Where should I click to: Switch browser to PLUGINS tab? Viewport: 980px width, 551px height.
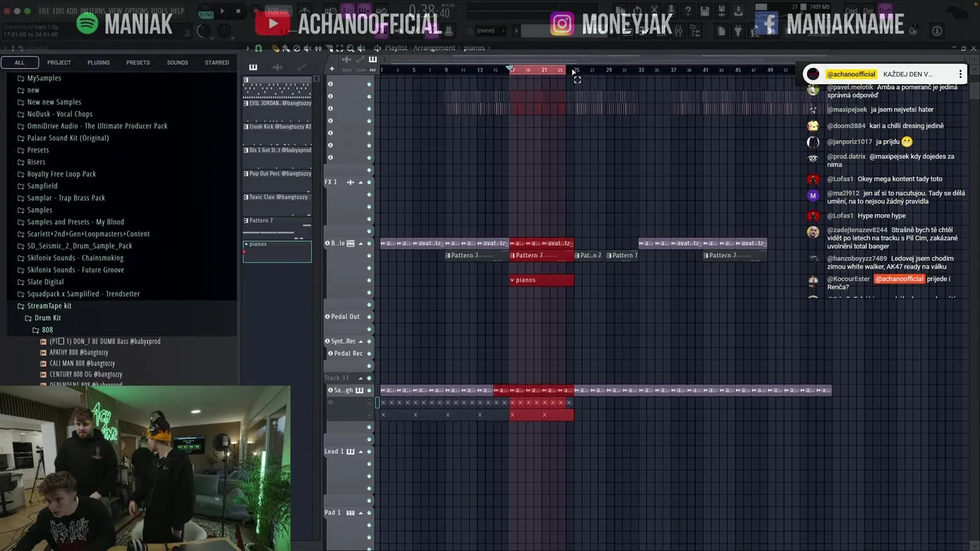98,63
